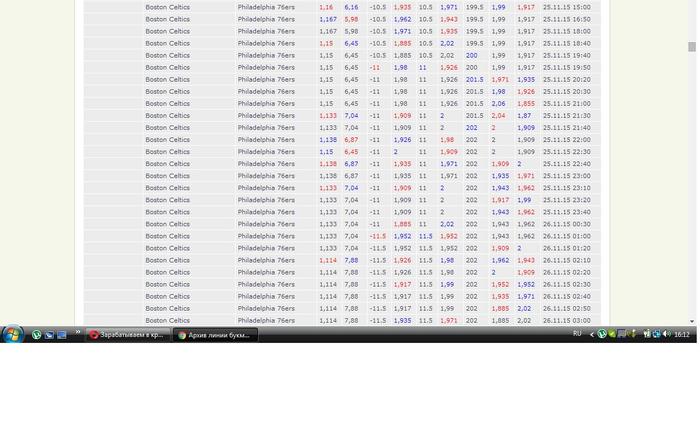The image size is (700, 447).
Task: Select the timestamp 25.11.15 21:40
Action: point(567,128)
